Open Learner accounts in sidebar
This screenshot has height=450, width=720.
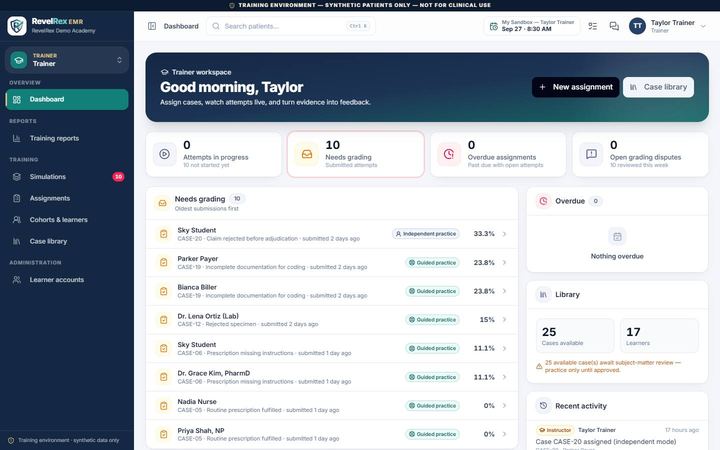pyautogui.click(x=67, y=280)
